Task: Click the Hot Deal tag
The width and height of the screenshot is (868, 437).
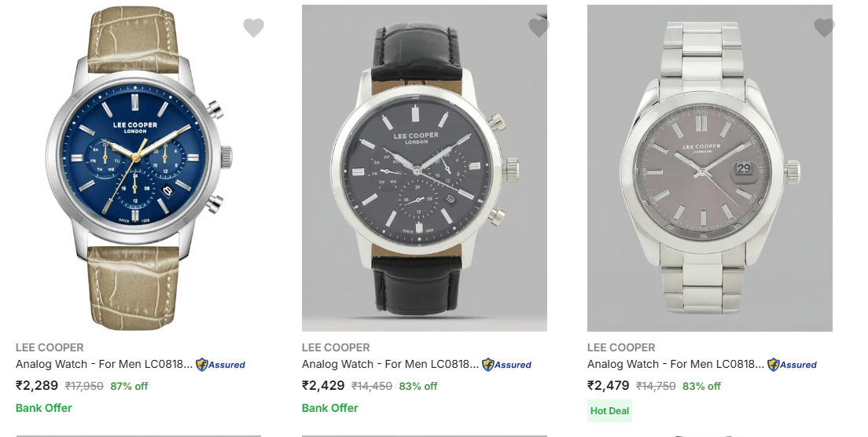Action: click(x=609, y=410)
